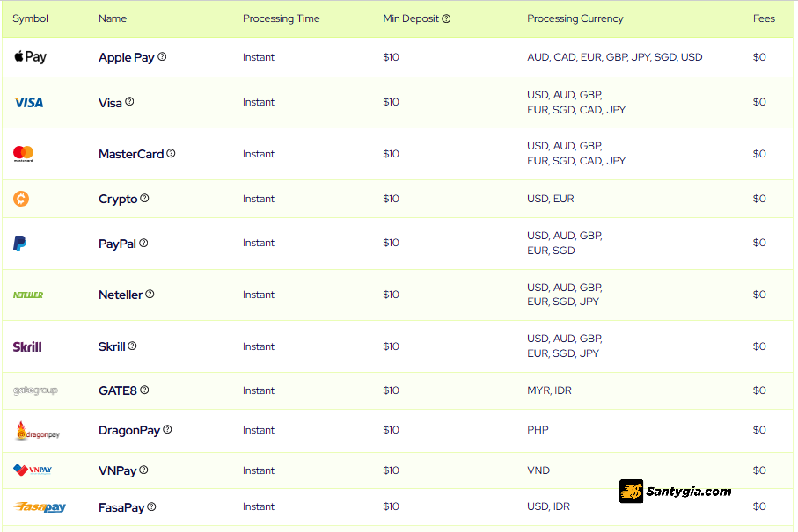Click the $10 min deposit in GATE8 row

tap(391, 390)
